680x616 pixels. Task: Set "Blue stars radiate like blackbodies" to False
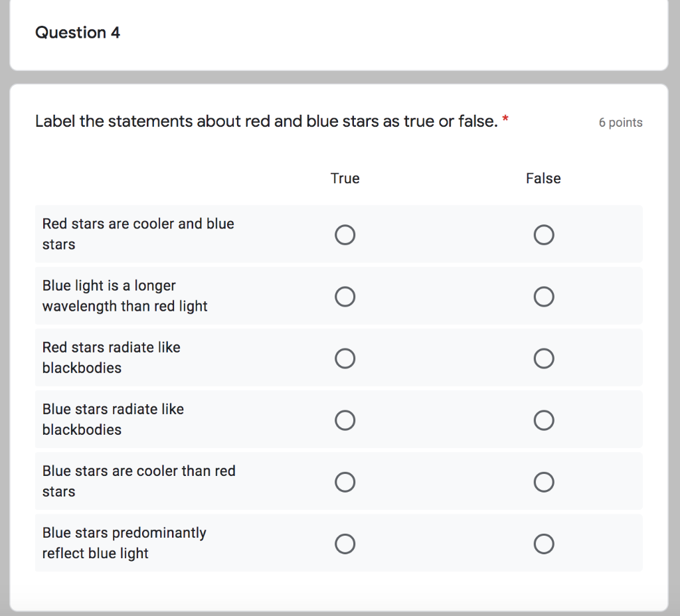[x=543, y=420]
